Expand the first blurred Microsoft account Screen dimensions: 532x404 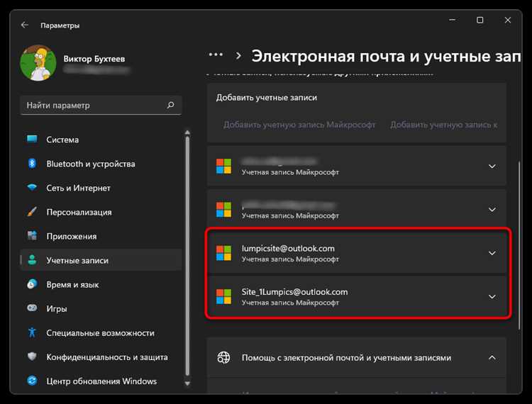(x=492, y=166)
